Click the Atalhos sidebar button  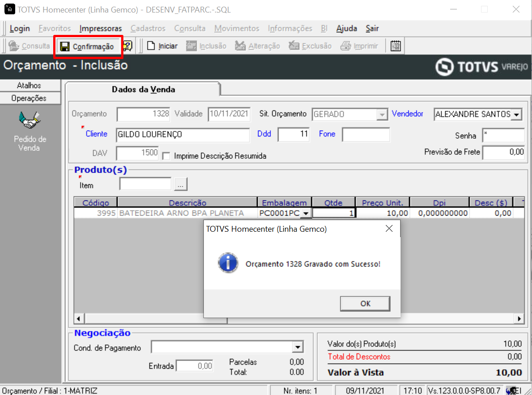(30, 85)
